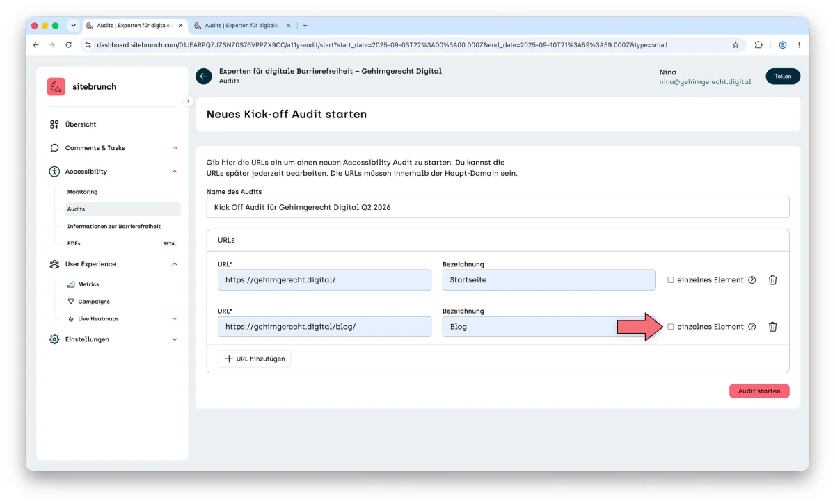Open Comments & Tasks speech bubble icon

pyautogui.click(x=54, y=148)
